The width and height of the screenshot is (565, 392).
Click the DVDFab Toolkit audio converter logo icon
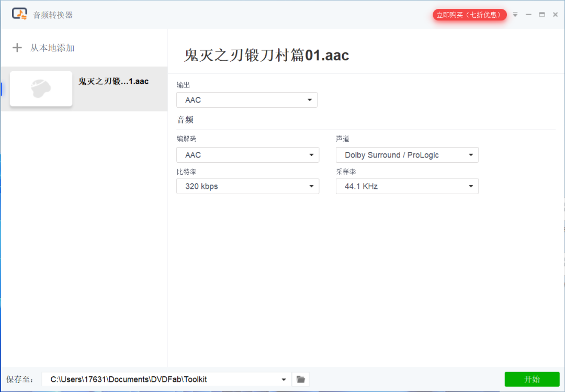coord(20,14)
